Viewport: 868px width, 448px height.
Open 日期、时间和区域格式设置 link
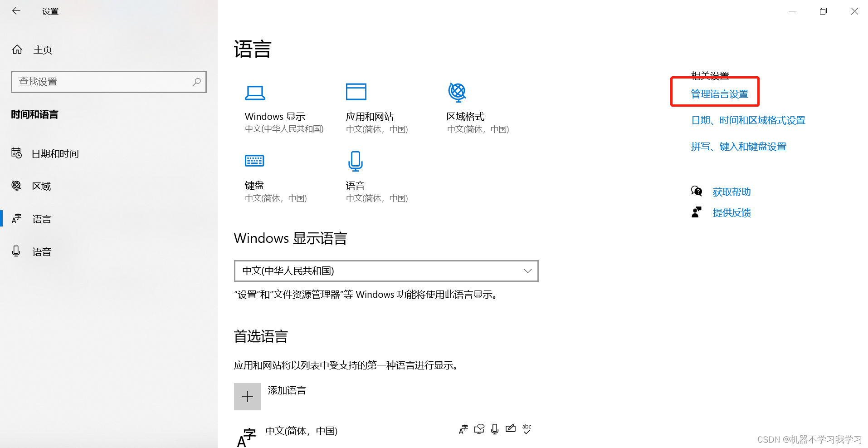(748, 120)
